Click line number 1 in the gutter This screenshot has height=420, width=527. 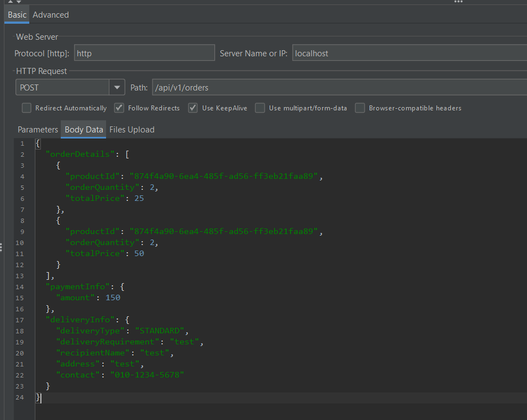click(22, 143)
